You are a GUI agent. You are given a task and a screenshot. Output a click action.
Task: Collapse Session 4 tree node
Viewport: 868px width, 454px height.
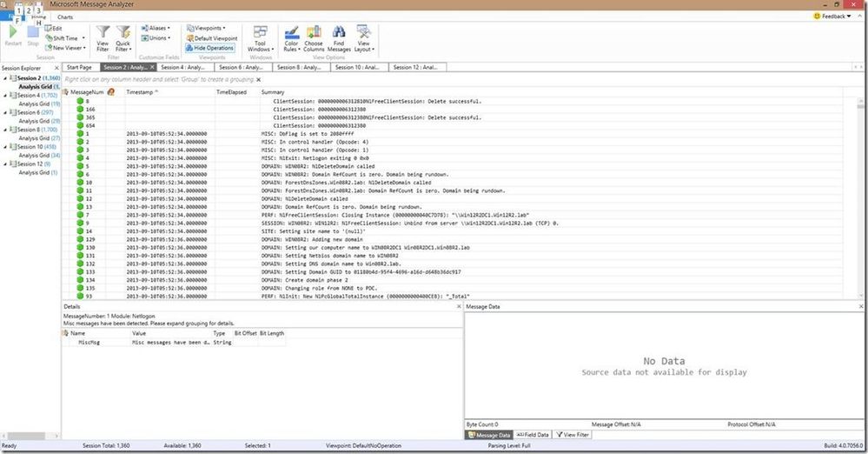coord(5,96)
